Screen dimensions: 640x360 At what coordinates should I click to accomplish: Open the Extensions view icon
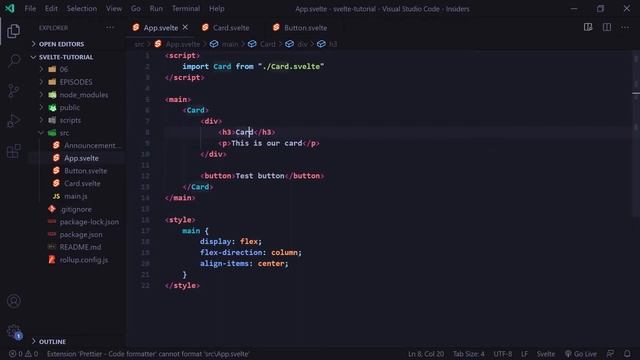pos(13,151)
